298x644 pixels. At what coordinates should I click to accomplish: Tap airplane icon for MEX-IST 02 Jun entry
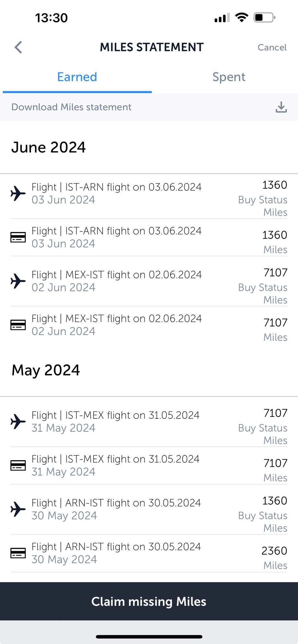tap(18, 281)
